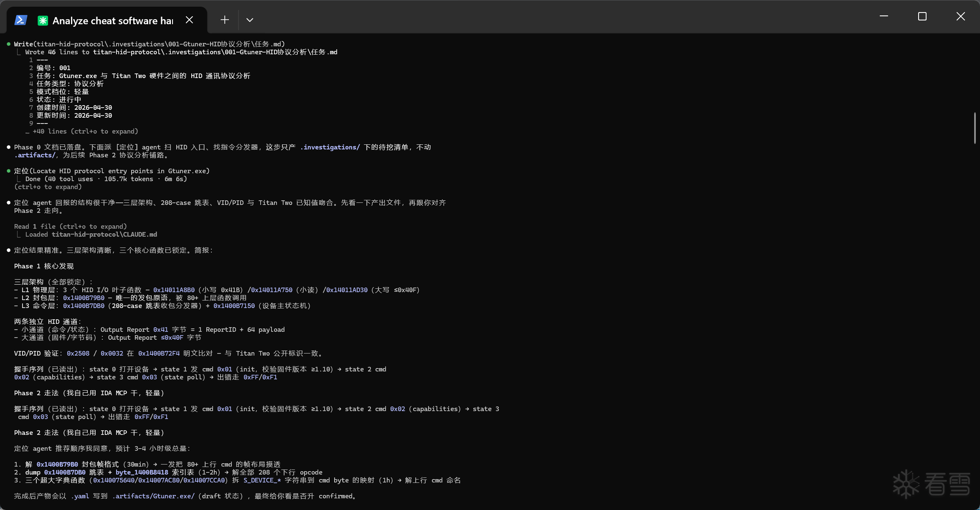Click the blue '.yaml' text
This screenshot has width=980, height=510.
(80, 496)
